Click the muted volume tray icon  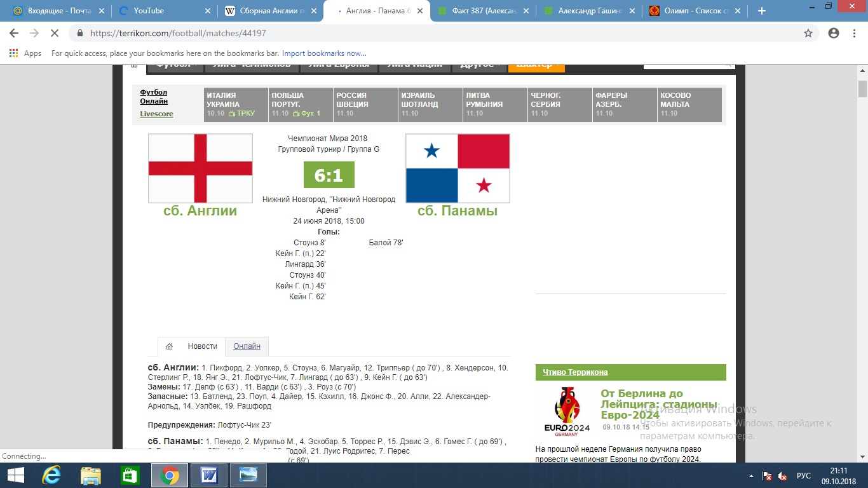click(x=783, y=476)
